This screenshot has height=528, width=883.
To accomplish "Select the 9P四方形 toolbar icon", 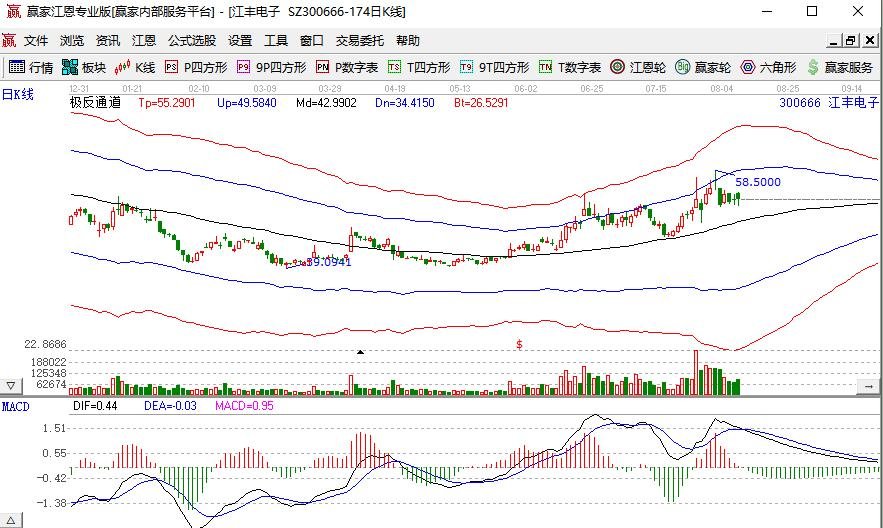I will [x=271, y=68].
